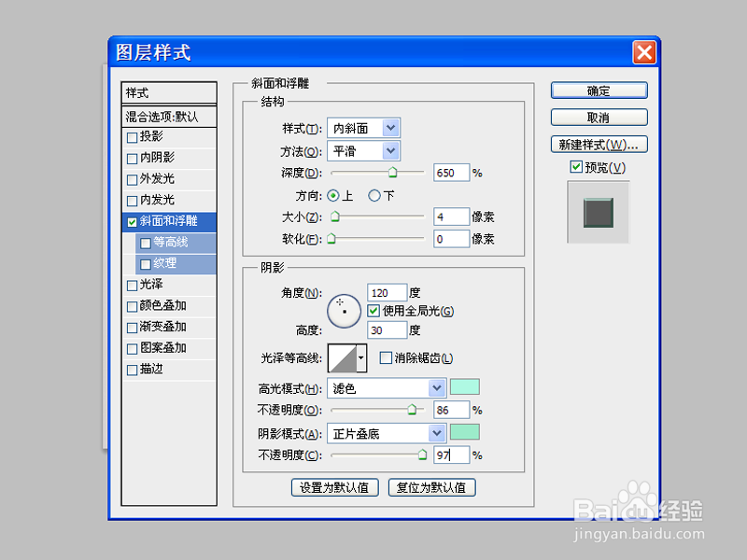Click the 取消 cancel button
The height and width of the screenshot is (560, 747).
599,118
